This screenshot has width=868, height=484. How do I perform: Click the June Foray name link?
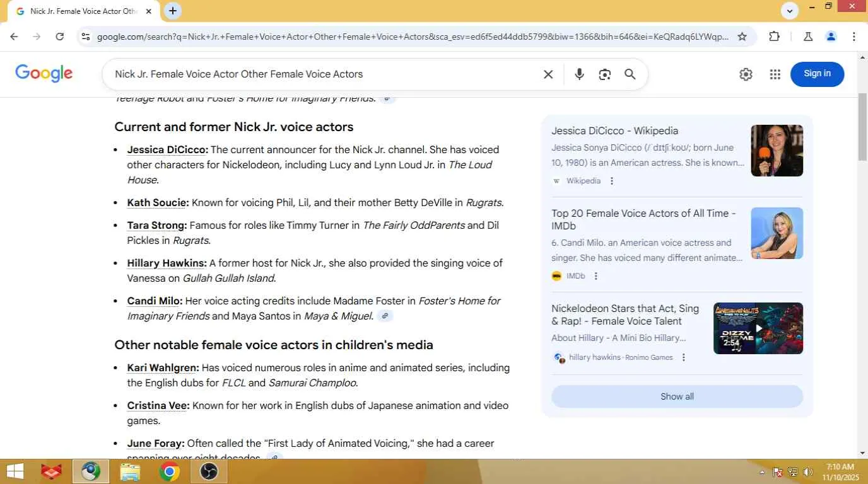pyautogui.click(x=156, y=444)
